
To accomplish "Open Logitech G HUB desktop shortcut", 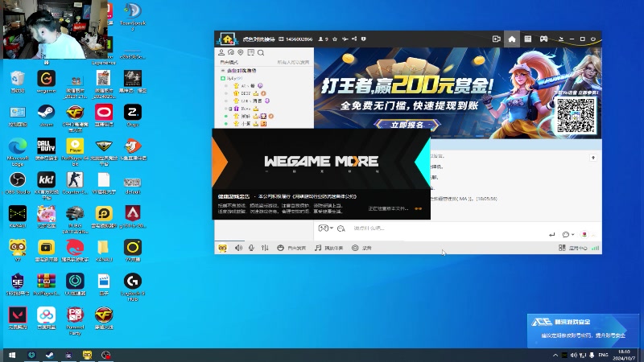I will [133, 287].
